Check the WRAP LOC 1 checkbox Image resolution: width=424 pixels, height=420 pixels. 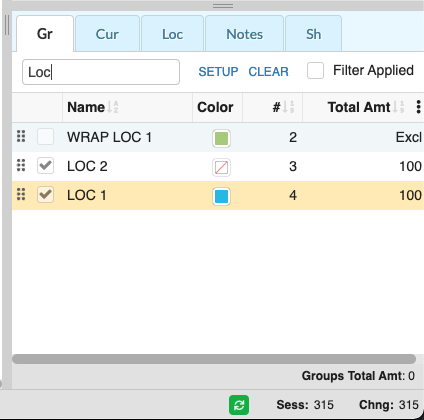coord(45,137)
